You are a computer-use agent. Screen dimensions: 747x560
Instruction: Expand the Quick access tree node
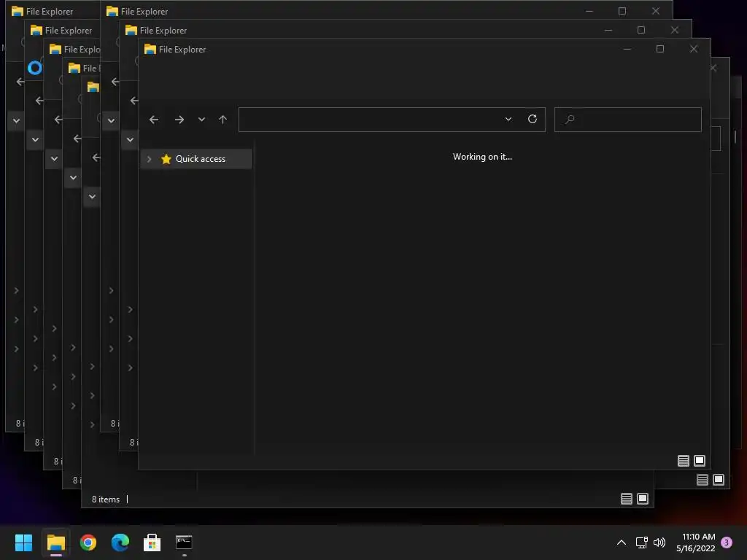point(149,159)
